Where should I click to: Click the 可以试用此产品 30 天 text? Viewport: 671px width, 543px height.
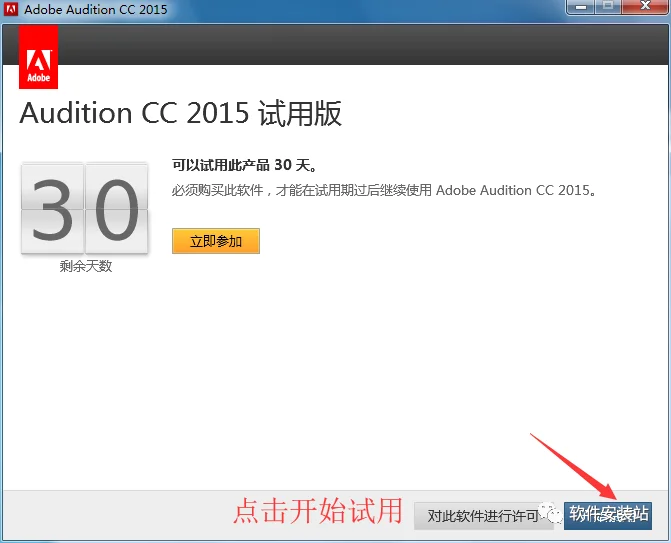tap(245, 165)
